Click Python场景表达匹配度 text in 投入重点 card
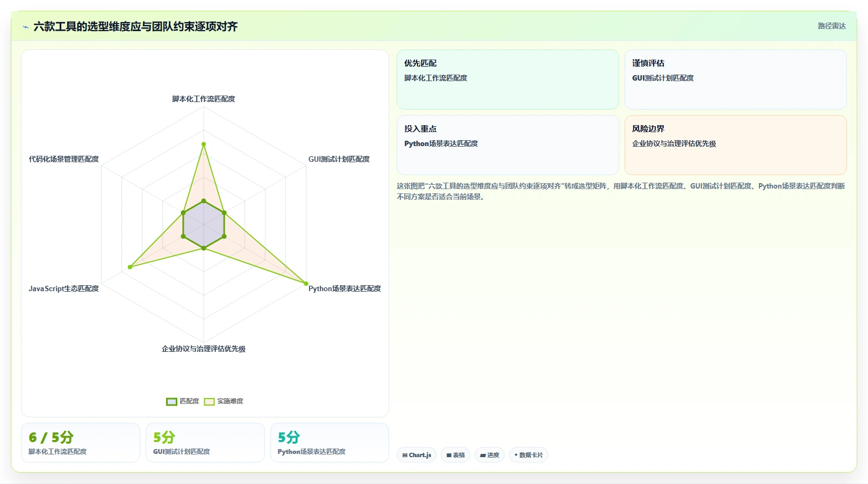Image resolution: width=868 pixels, height=484 pixels. [x=441, y=143]
